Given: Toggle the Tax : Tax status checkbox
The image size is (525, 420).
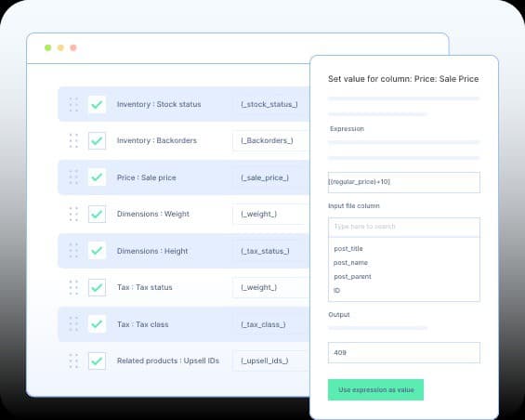Looking at the screenshot, I should [x=97, y=287].
